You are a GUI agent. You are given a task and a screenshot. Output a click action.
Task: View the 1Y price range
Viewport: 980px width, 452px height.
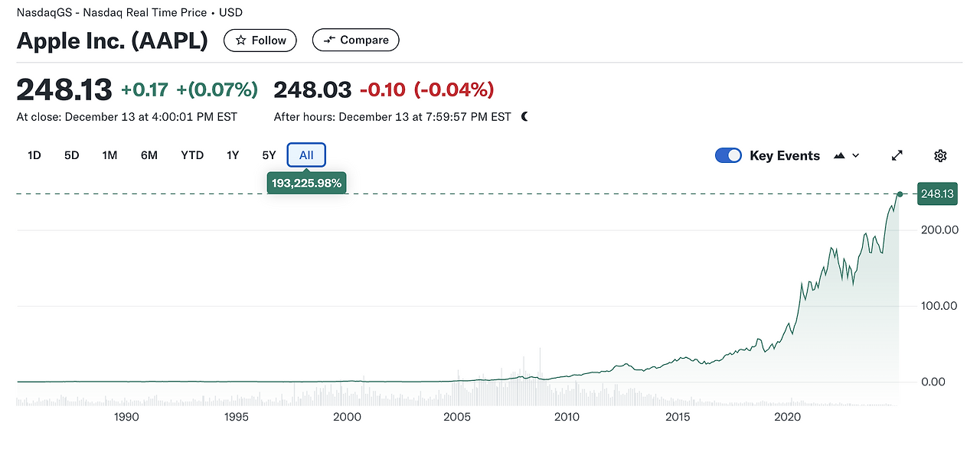point(233,155)
